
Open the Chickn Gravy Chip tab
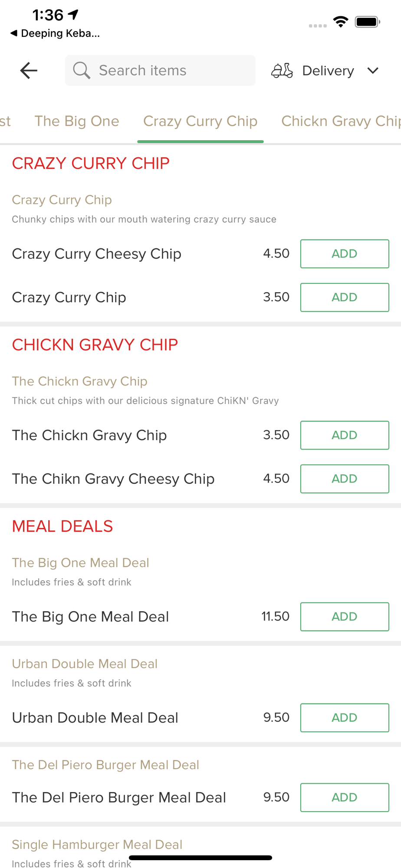341,121
